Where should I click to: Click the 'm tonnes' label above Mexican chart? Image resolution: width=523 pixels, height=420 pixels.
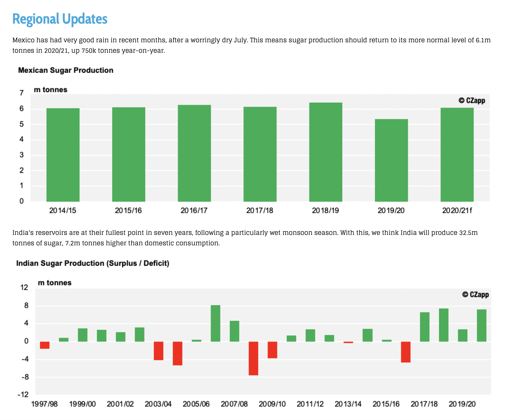coord(51,90)
